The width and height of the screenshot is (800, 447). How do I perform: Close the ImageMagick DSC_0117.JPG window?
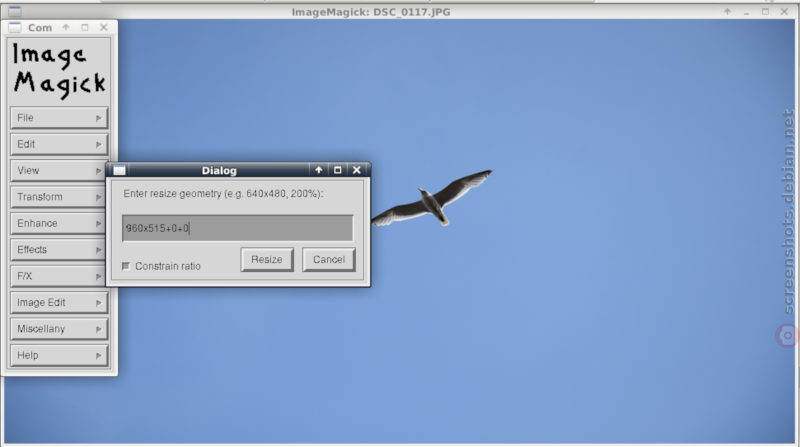coord(784,11)
